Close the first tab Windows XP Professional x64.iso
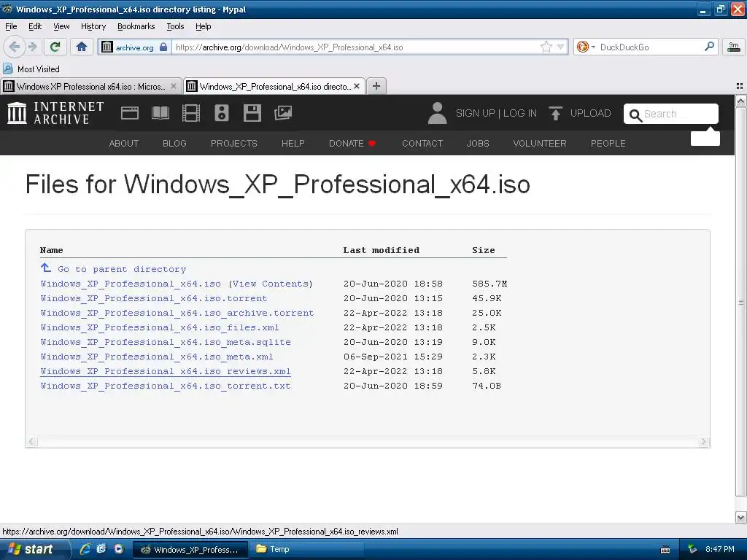 coord(174,86)
